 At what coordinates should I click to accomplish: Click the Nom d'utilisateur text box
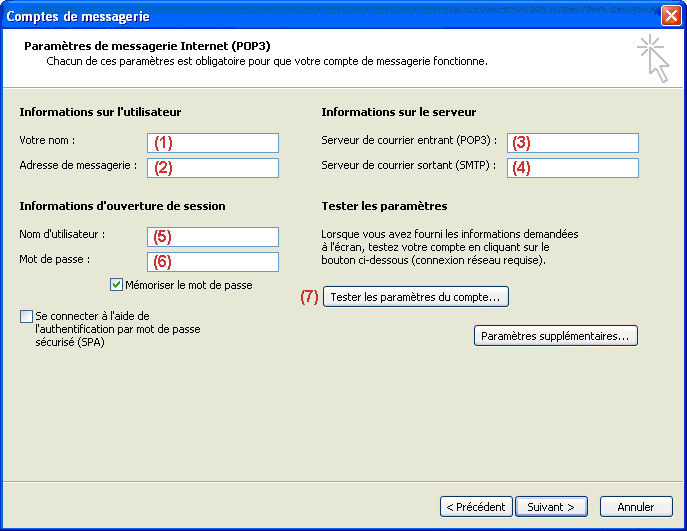pos(213,237)
